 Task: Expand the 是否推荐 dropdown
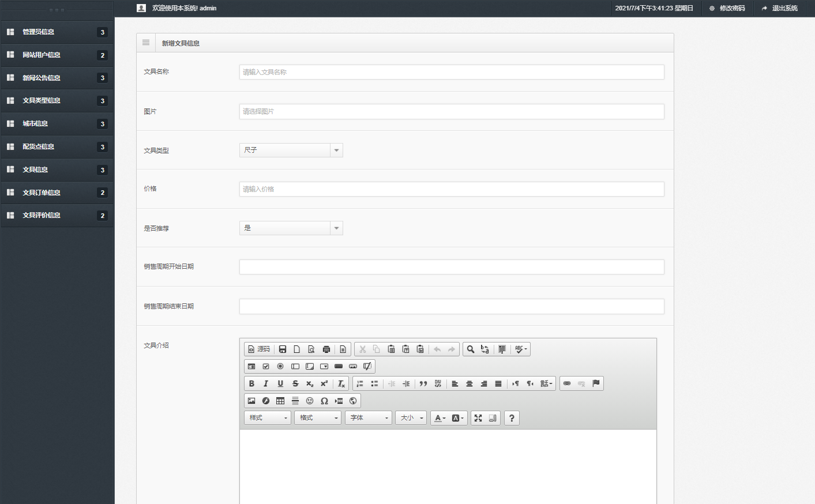[291, 228]
